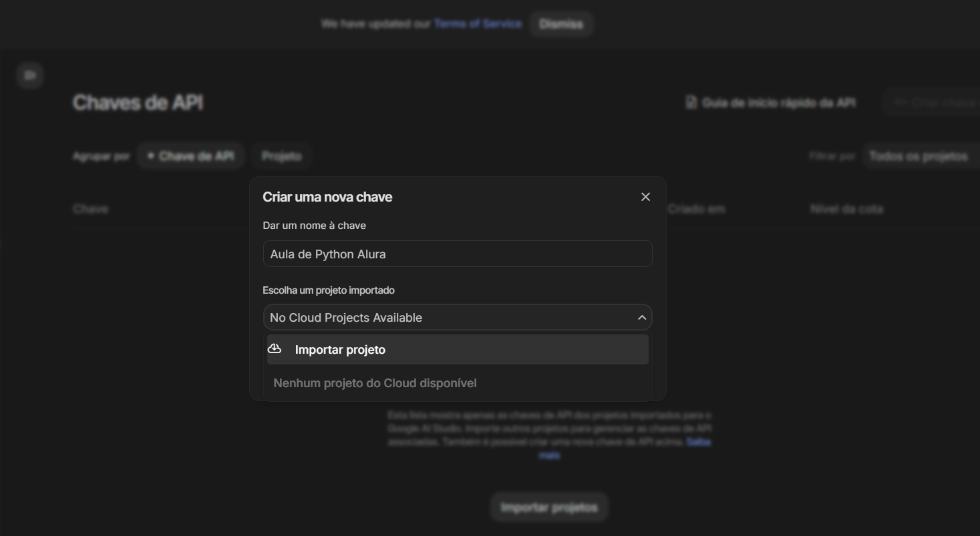This screenshot has height=536, width=980.
Task: Click the key icon on Criar chave button
Action: click(x=901, y=103)
